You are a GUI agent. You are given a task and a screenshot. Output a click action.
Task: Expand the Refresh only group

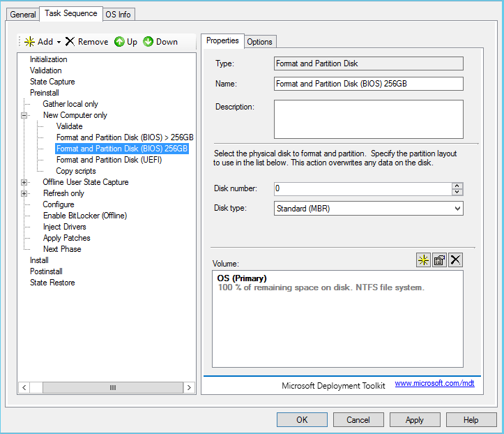pos(24,194)
